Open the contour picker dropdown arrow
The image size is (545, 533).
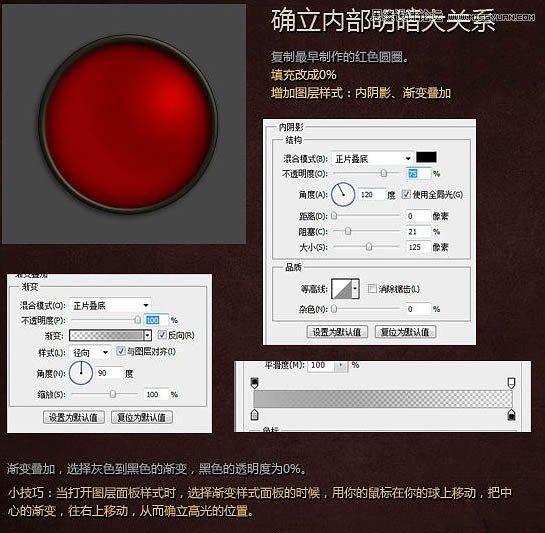[355, 288]
